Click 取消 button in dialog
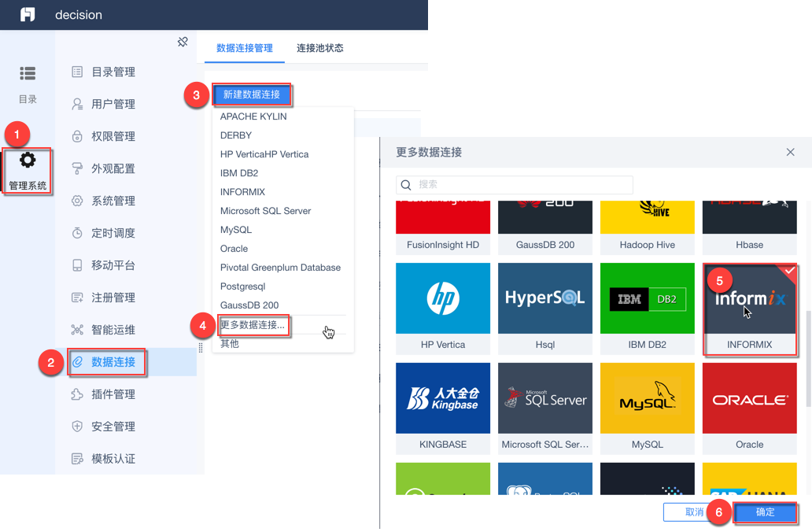Screen dimensions: 812x532 694,512
